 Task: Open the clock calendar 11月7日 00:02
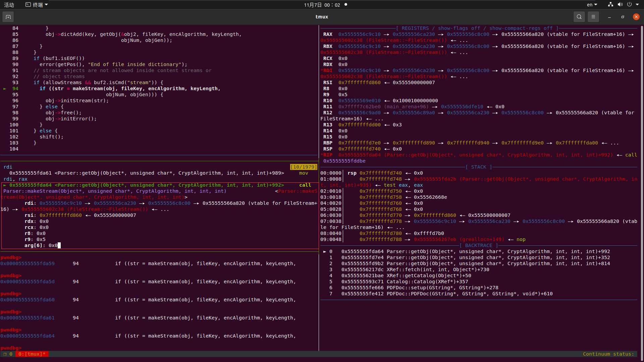322,5
